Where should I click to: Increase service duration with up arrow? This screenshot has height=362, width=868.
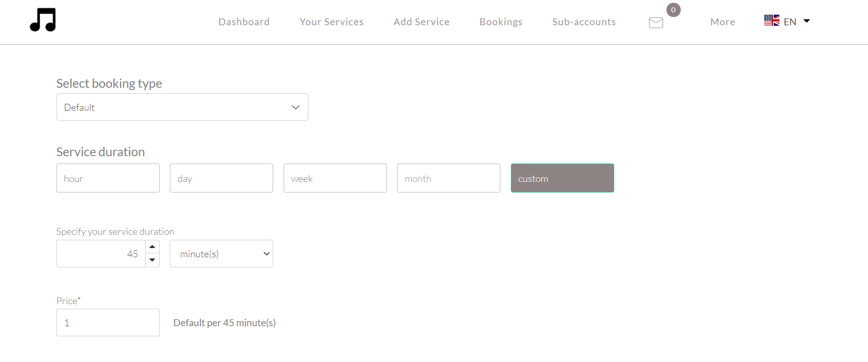[x=152, y=247]
